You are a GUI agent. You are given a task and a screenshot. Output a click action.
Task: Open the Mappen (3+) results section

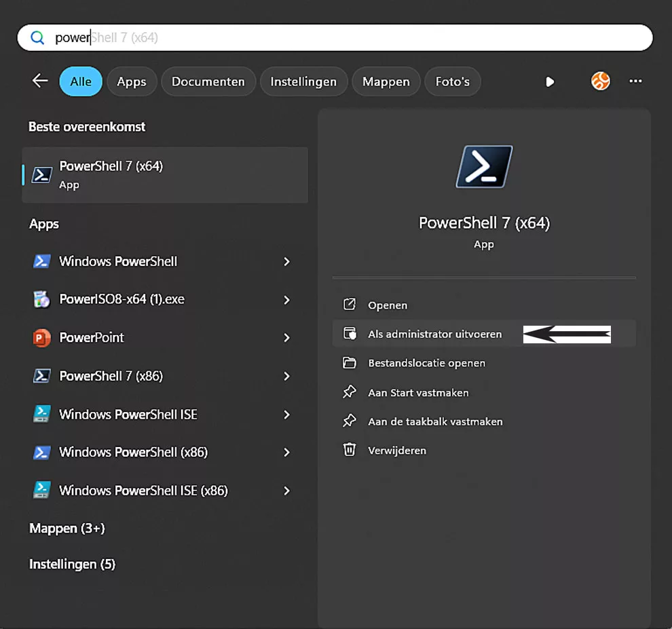(x=67, y=529)
